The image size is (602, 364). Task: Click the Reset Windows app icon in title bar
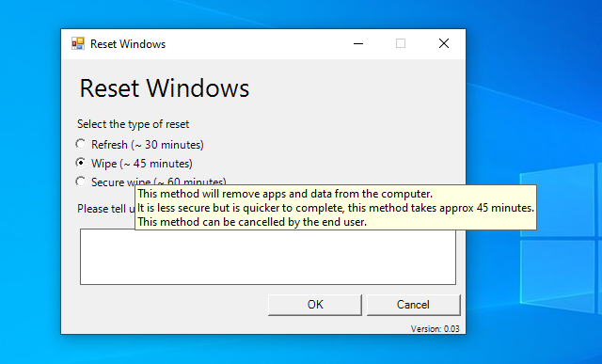tap(78, 44)
